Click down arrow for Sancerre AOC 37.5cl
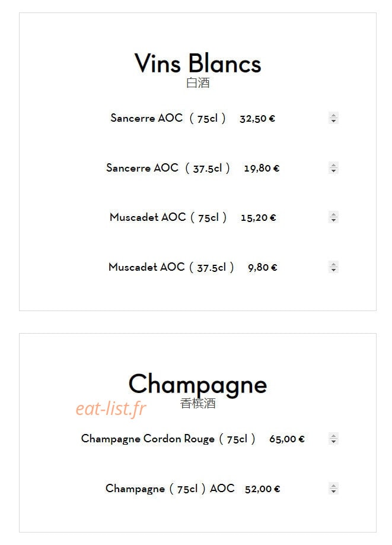 pyautogui.click(x=333, y=170)
